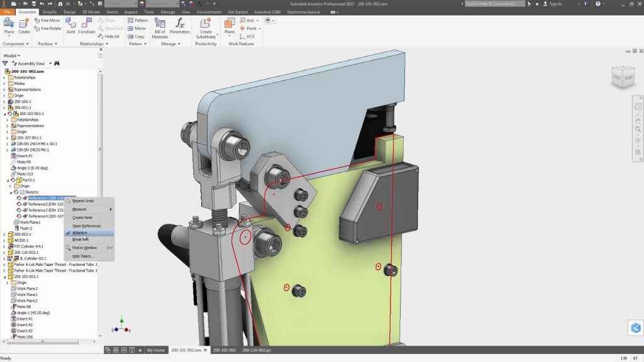Image resolution: width=644 pixels, height=362 pixels.
Task: Click the Place component icon
Action: tap(9, 24)
